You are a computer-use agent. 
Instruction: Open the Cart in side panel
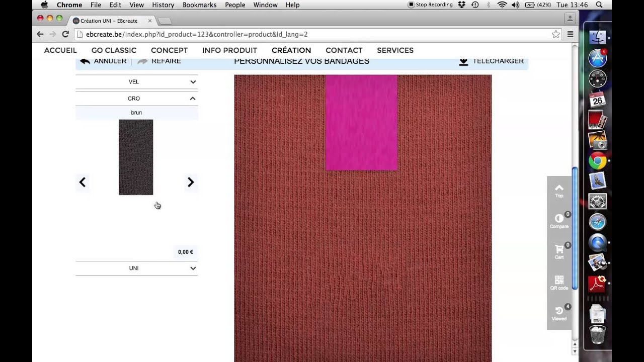pyautogui.click(x=559, y=252)
